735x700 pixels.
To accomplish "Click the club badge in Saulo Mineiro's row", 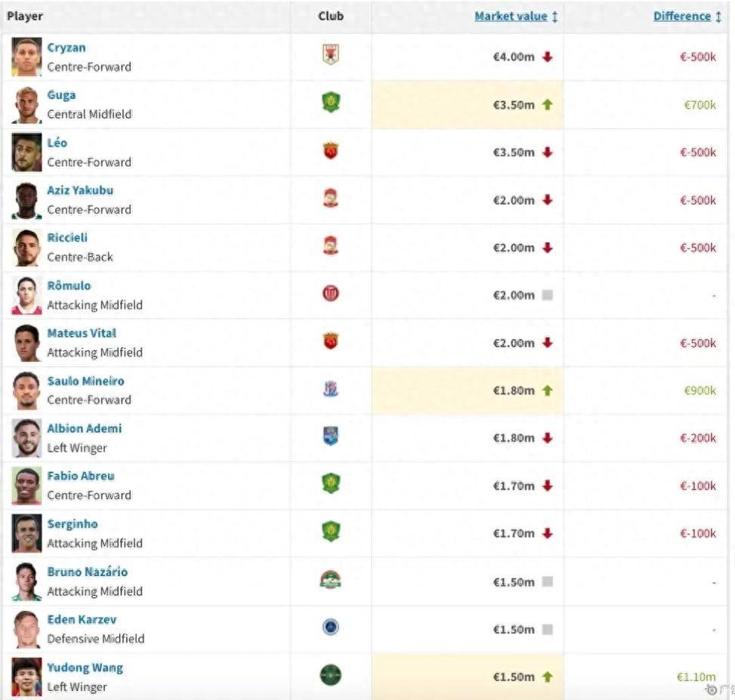I will [330, 390].
